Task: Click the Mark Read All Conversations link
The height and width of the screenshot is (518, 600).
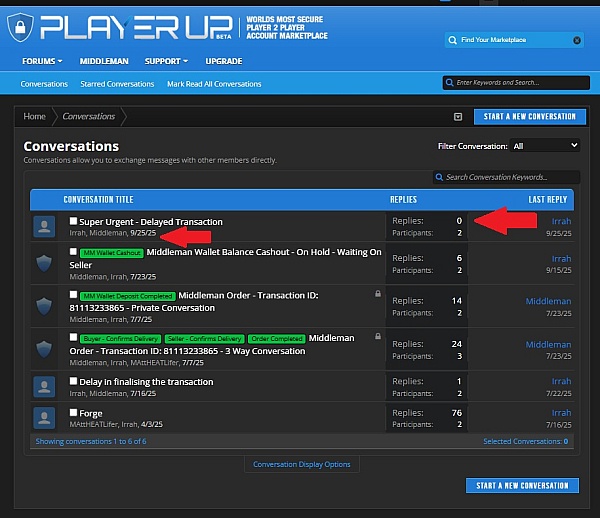Action: (214, 84)
